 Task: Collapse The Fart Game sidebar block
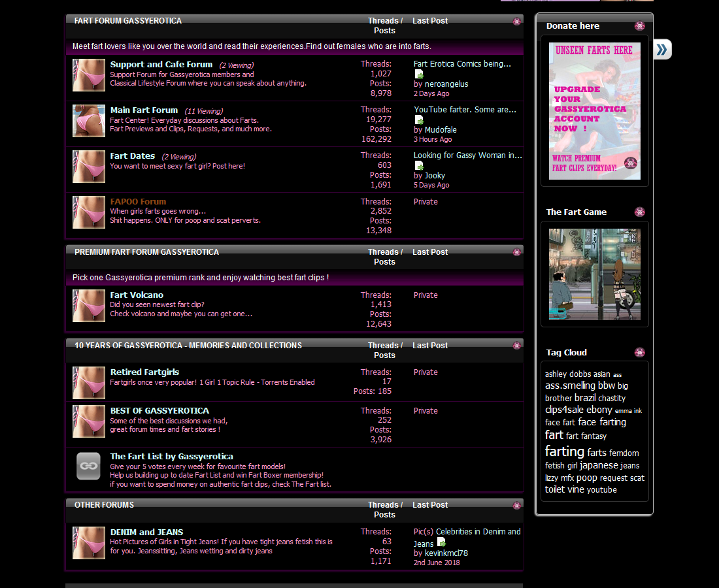point(639,212)
